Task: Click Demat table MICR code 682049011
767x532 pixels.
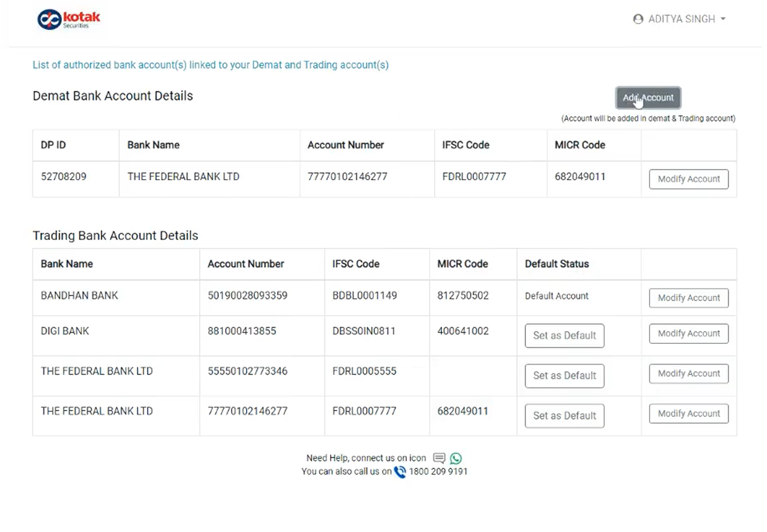Action: (580, 176)
